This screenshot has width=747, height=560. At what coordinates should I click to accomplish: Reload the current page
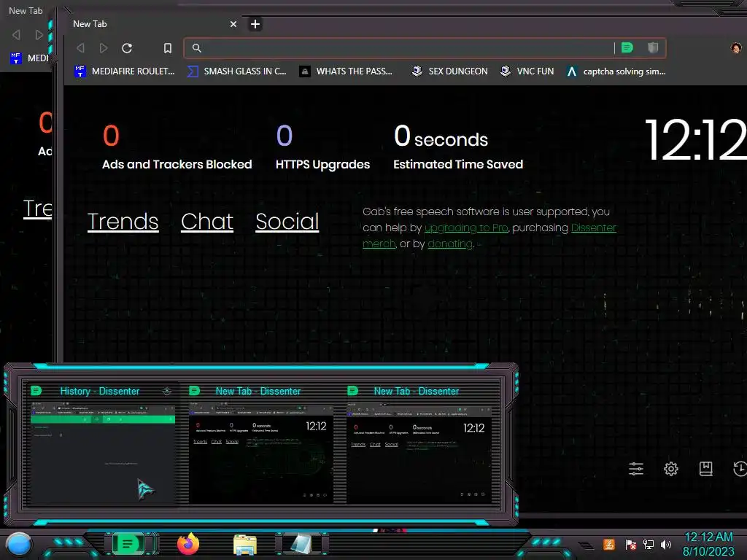tap(127, 48)
